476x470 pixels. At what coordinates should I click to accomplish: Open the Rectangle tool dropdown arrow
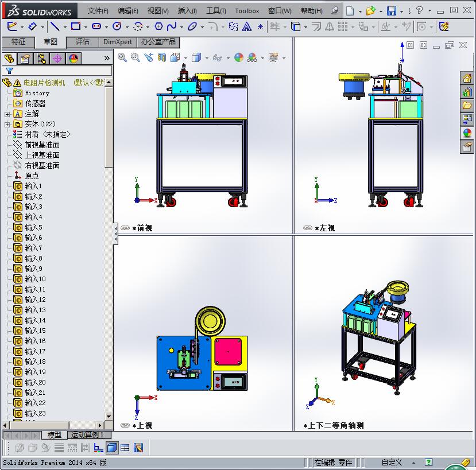point(86,27)
